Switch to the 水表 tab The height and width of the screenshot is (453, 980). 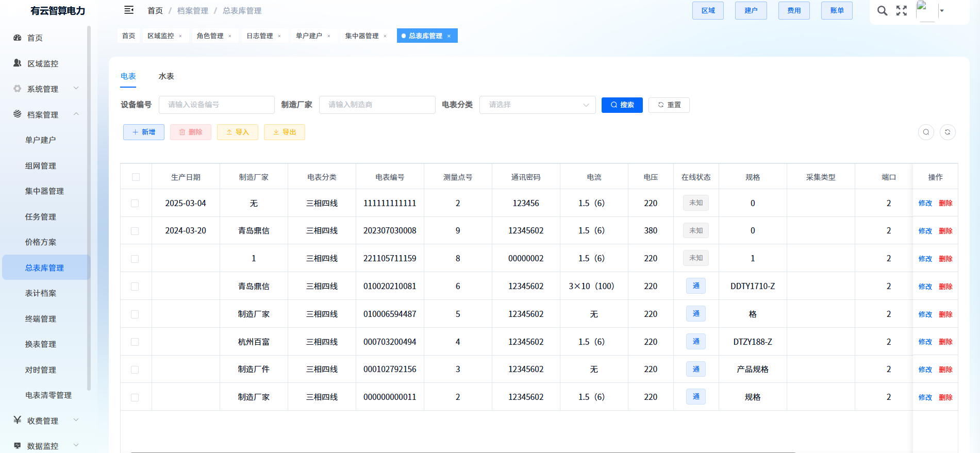(166, 76)
